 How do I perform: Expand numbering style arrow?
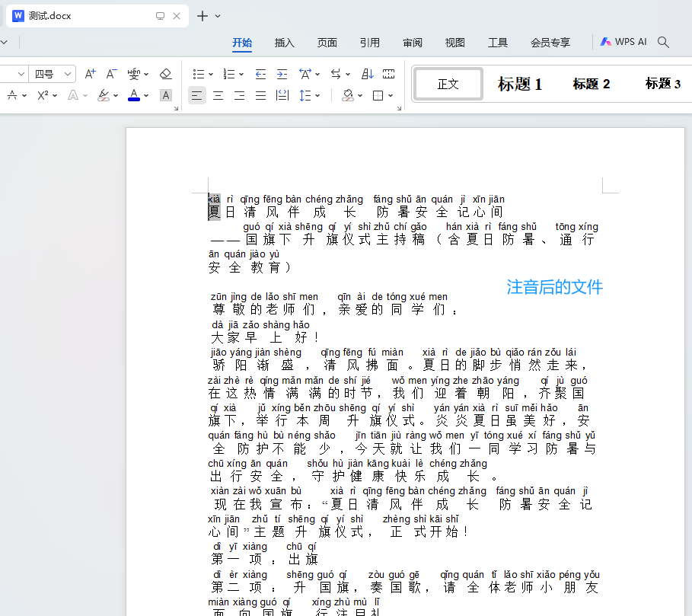(241, 74)
